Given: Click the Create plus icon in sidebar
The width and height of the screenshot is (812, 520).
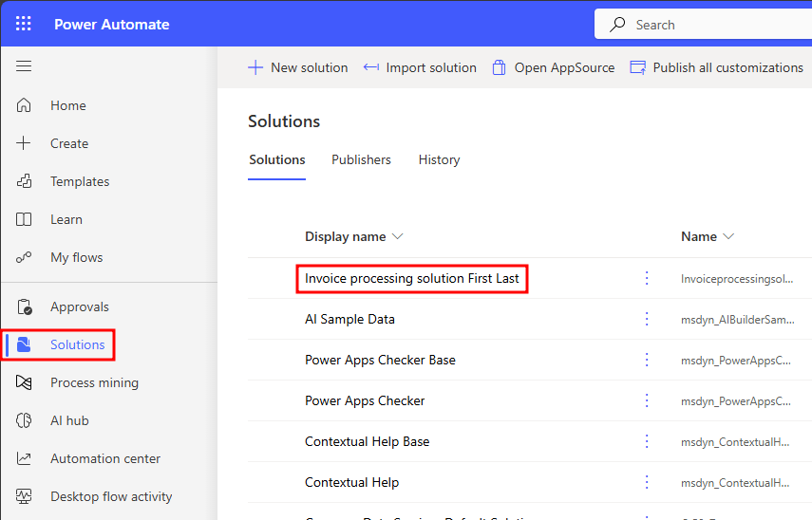Looking at the screenshot, I should [x=24, y=143].
